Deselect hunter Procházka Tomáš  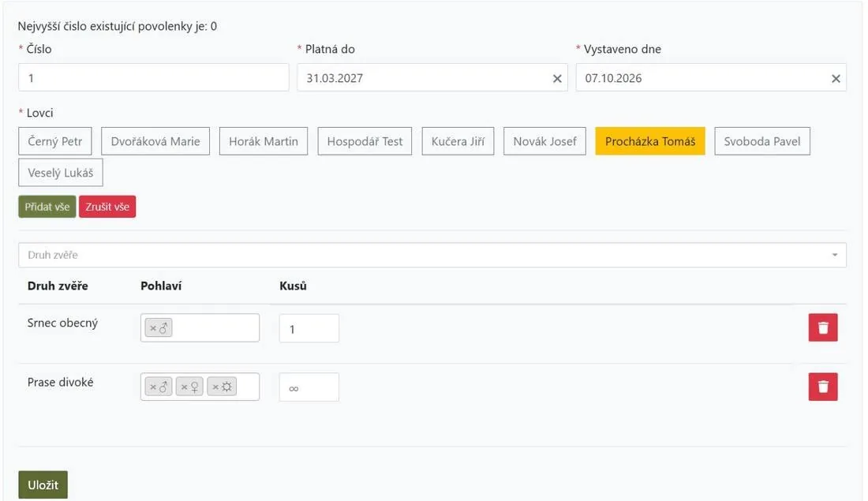(x=650, y=141)
